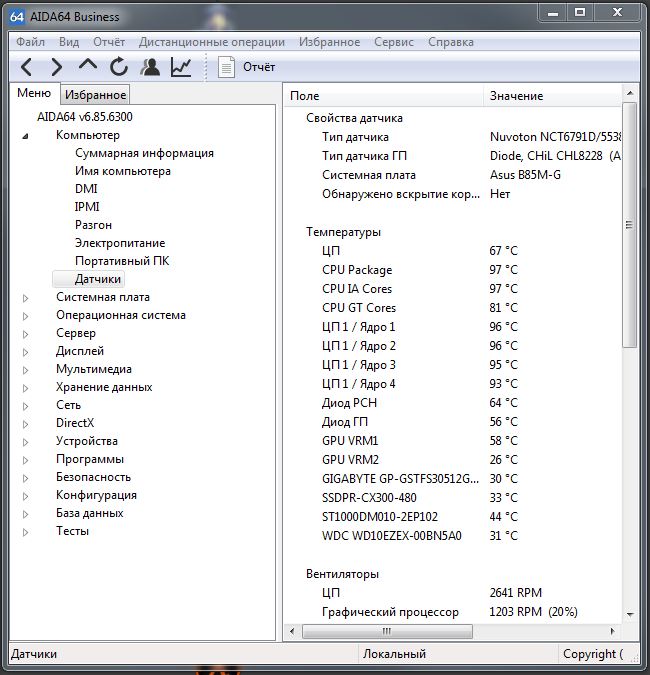Screen dimensions: 650x675
Task: Select the Электропитание tree item
Action: tap(120, 243)
